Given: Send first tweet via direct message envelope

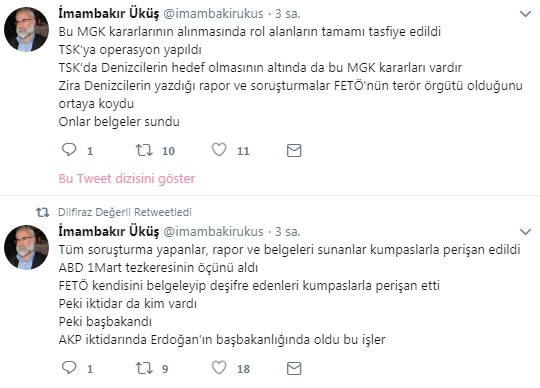Looking at the screenshot, I should click(294, 150).
